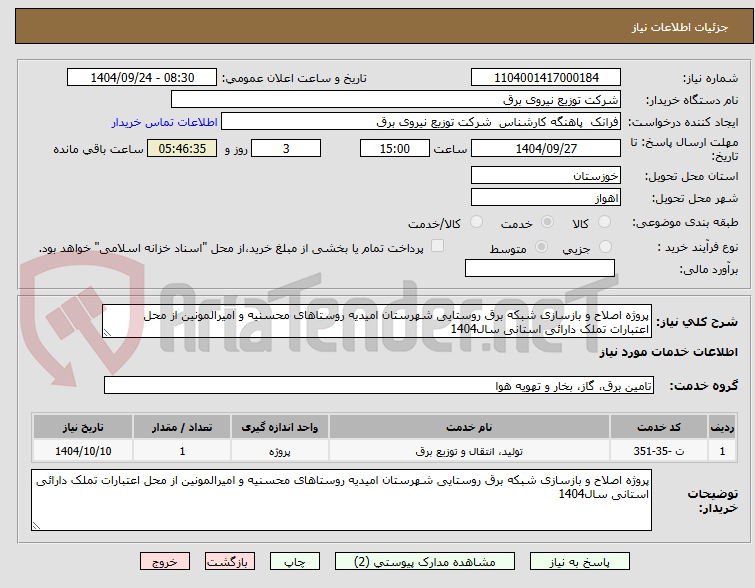Click service code cell ت -35-351
The image size is (755, 588).
tap(659, 451)
